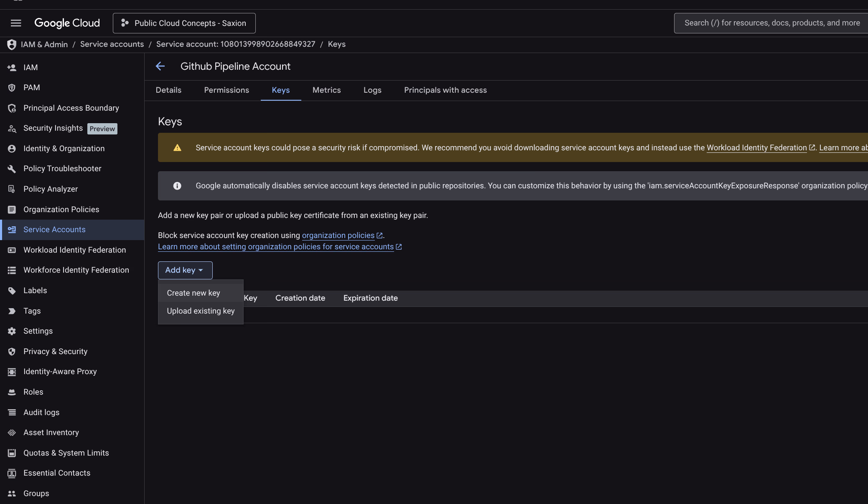Screen dimensions: 868x504
Task: Select Create new key option
Action: pos(193,293)
